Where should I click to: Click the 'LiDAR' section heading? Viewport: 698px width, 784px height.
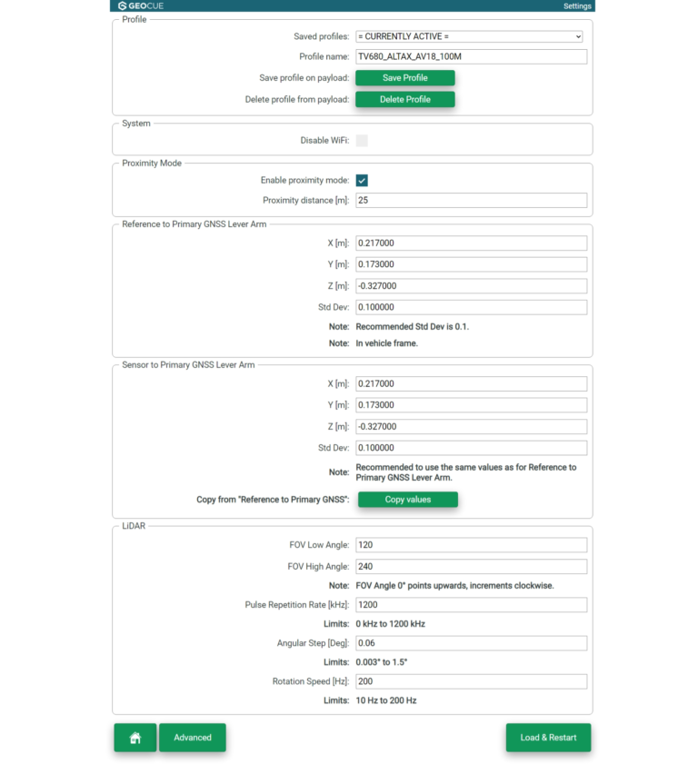tap(134, 526)
